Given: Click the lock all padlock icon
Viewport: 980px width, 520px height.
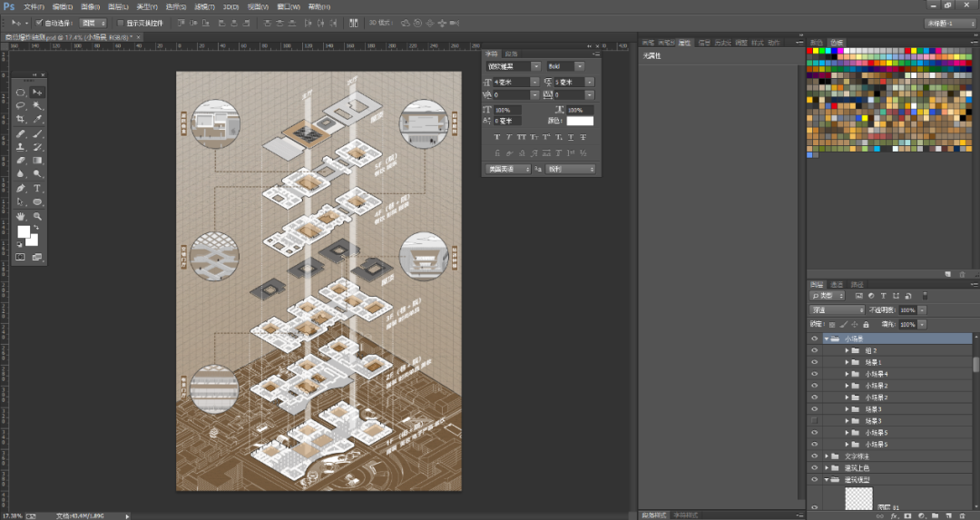Looking at the screenshot, I should click(x=866, y=324).
